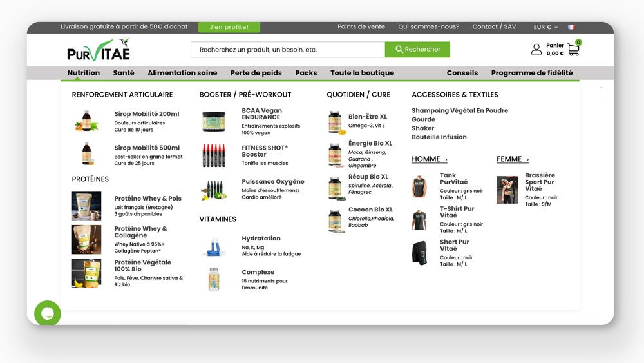Click the Short Pur Vitaé image

(x=419, y=253)
